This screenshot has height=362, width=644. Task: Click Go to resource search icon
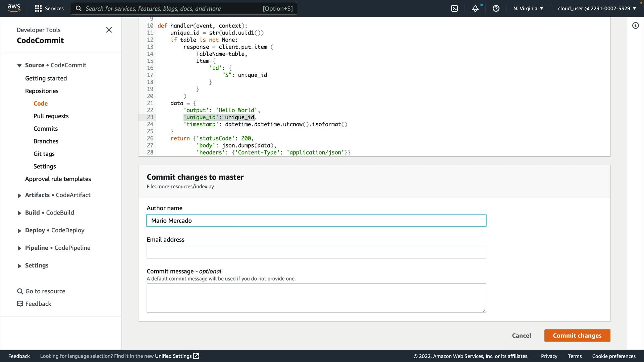(20, 291)
